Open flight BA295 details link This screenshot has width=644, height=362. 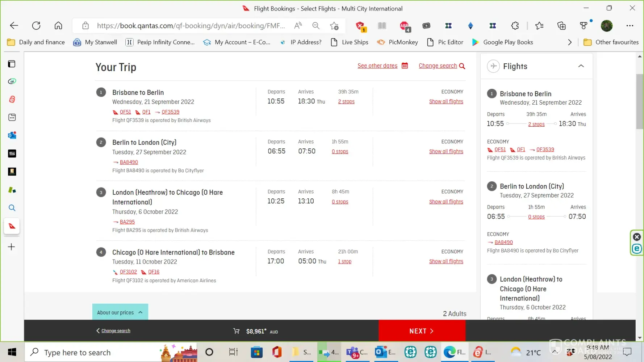click(127, 222)
